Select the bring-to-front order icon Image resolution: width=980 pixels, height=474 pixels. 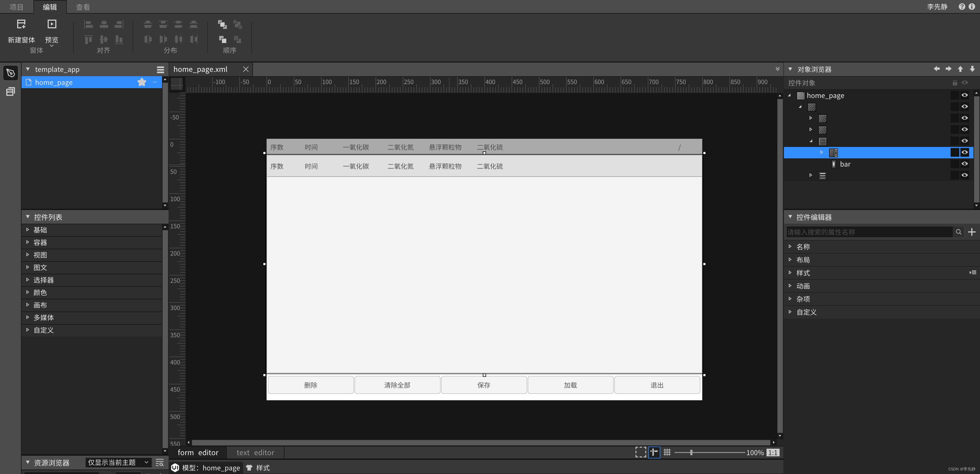pyautogui.click(x=222, y=25)
